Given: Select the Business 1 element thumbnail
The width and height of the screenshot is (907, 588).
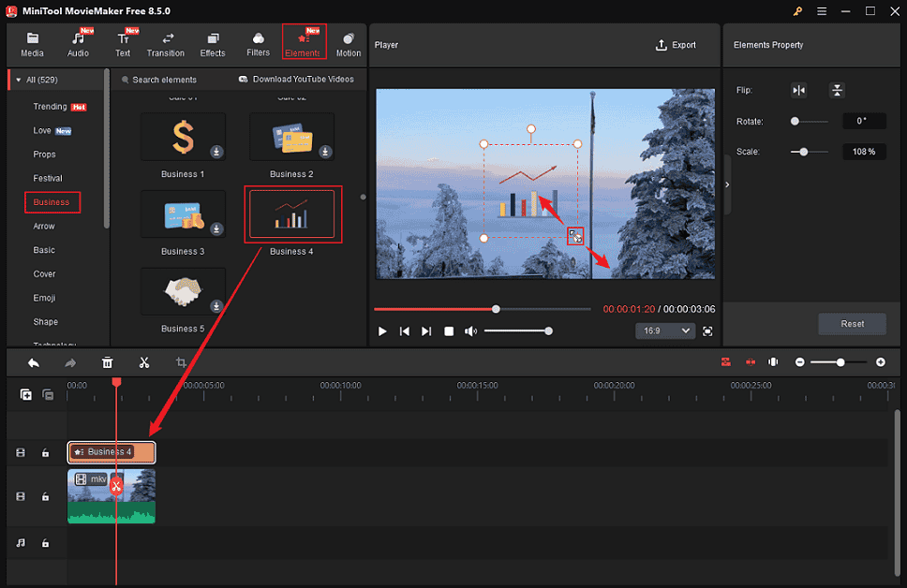Looking at the screenshot, I should 183,137.
